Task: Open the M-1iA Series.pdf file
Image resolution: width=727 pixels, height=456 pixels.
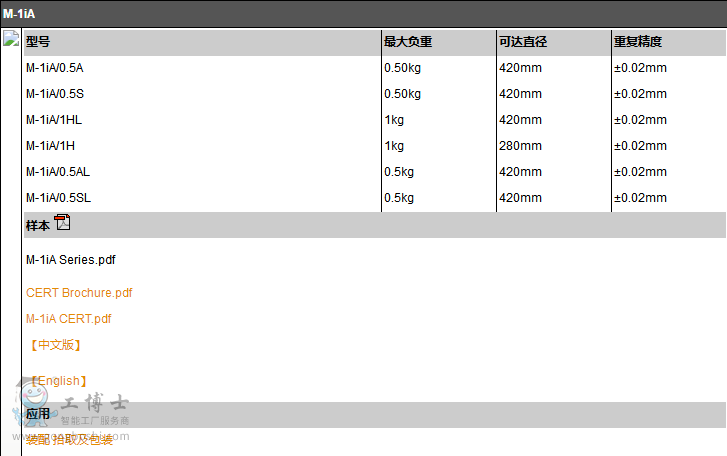Action: [x=70, y=260]
